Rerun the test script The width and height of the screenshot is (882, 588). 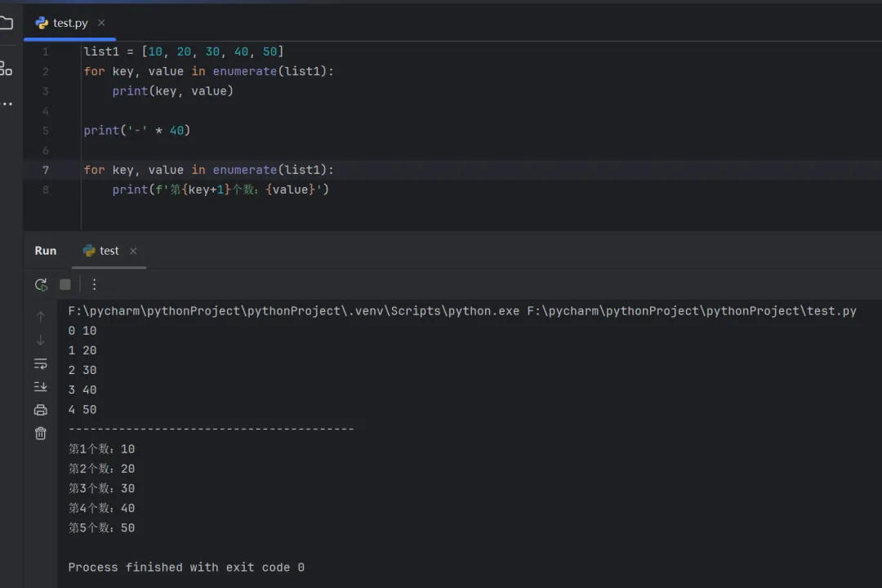(x=41, y=284)
